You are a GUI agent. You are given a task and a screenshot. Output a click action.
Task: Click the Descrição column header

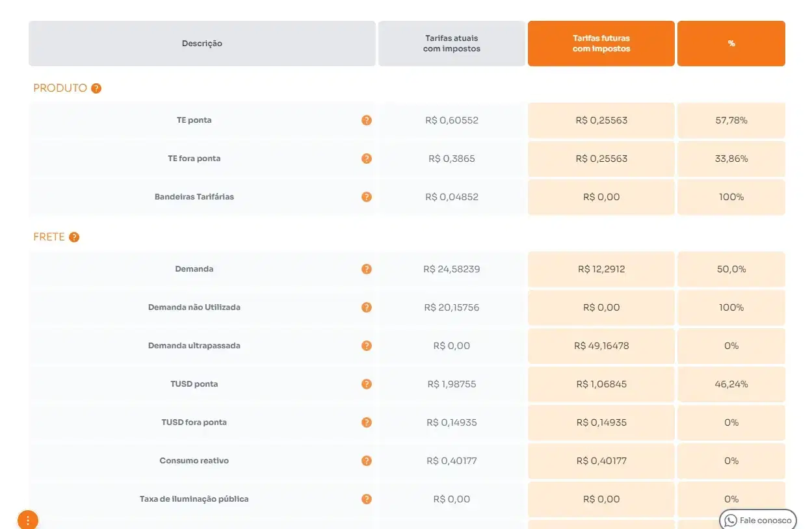tap(202, 44)
